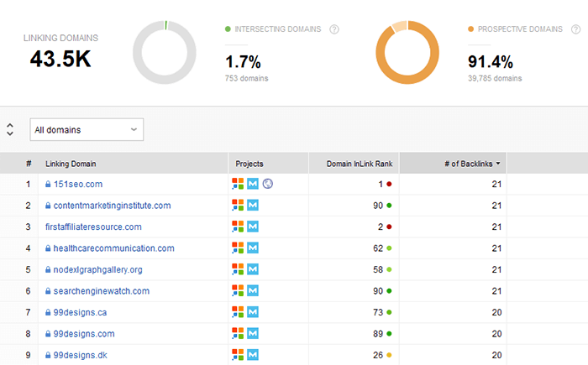Viewport: 588px width, 365px height.
Task: Click the Intersecting Domains donut chart
Action: 165,53
